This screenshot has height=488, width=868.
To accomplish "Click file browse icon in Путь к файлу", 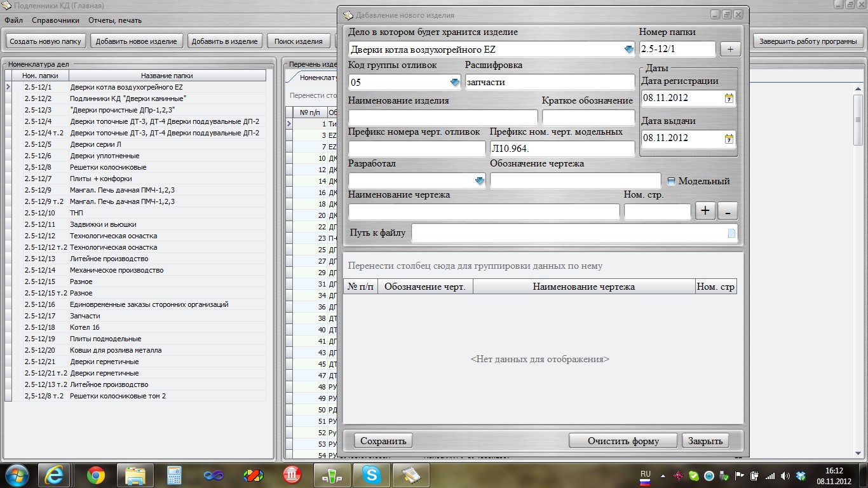I will point(731,233).
